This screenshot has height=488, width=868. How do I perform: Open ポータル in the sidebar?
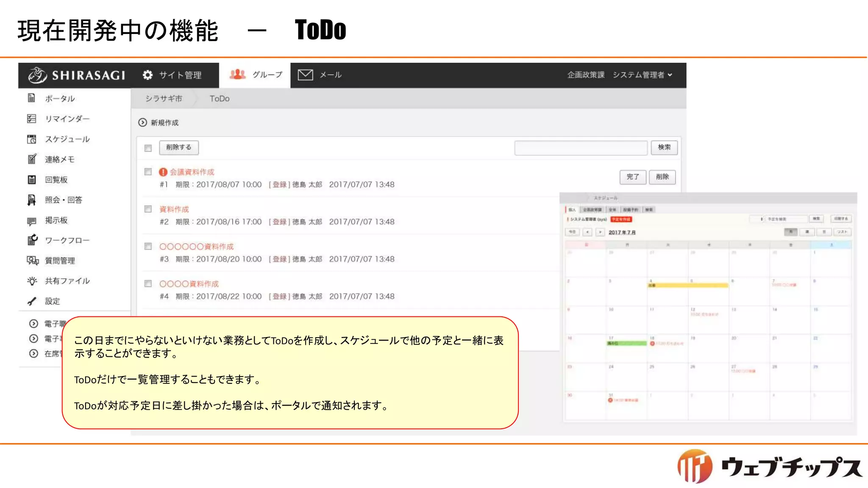point(60,98)
